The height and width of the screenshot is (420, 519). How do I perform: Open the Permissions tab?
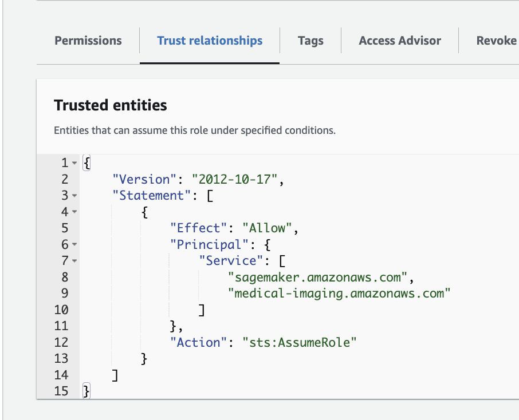(x=88, y=41)
